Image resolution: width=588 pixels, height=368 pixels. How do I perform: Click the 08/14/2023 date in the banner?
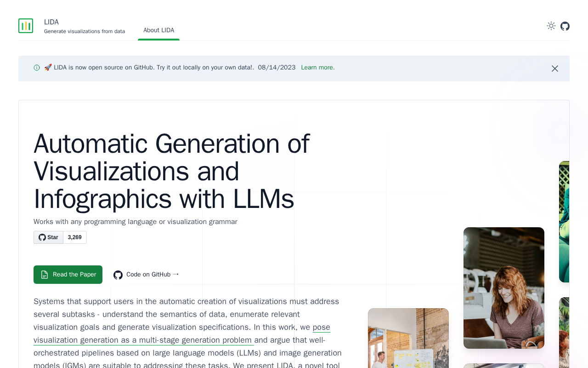(277, 67)
